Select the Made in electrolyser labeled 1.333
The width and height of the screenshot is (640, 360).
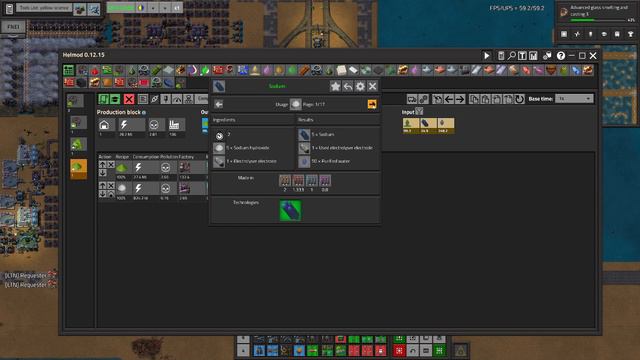[x=298, y=181]
